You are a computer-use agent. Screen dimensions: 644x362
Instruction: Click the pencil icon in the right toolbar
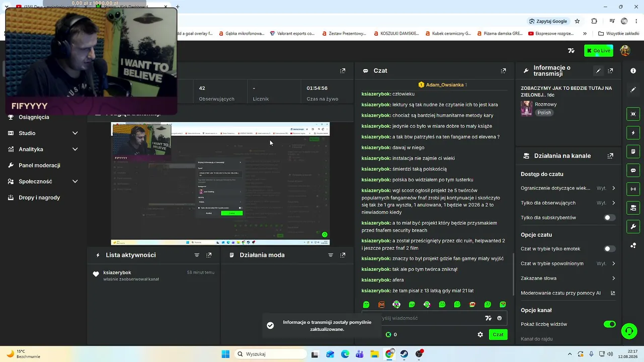click(x=633, y=89)
